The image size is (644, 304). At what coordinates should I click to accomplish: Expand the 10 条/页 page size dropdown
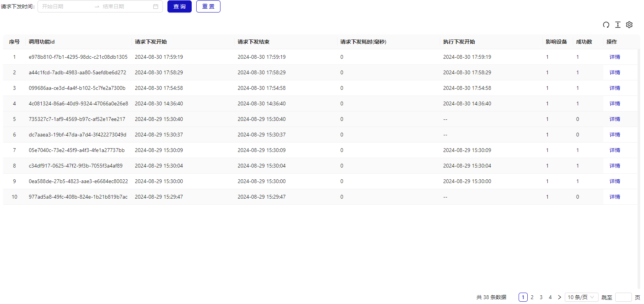point(581,297)
